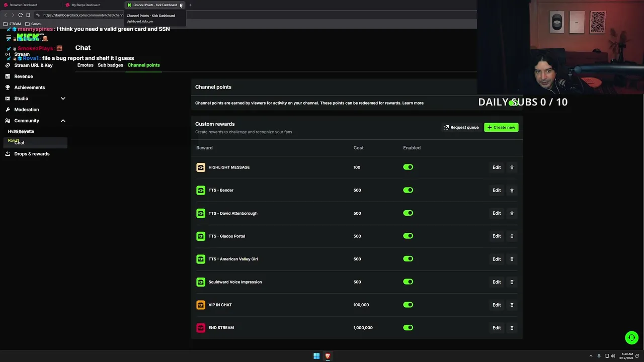The image size is (644, 362).
Task: Open the Windows Start menu
Action: [316, 356]
